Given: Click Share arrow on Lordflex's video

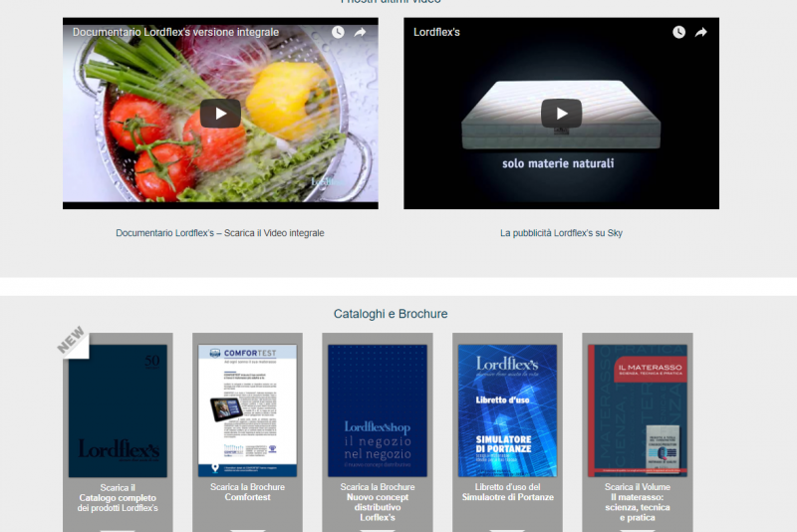Looking at the screenshot, I should point(701,32).
